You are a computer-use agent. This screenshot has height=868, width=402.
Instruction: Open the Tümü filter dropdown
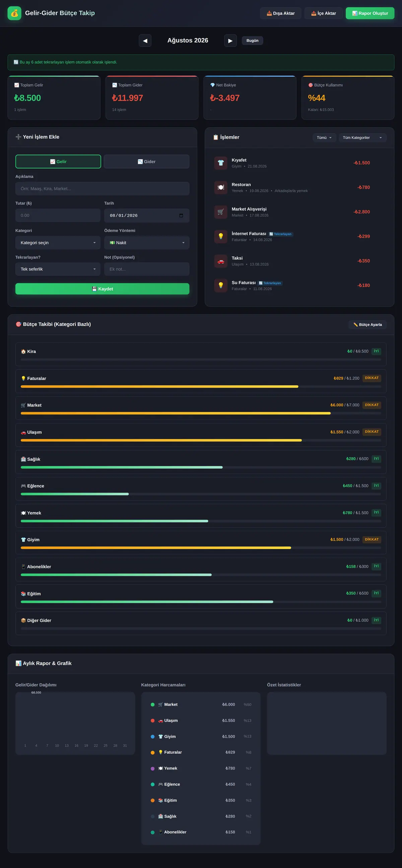point(324,137)
